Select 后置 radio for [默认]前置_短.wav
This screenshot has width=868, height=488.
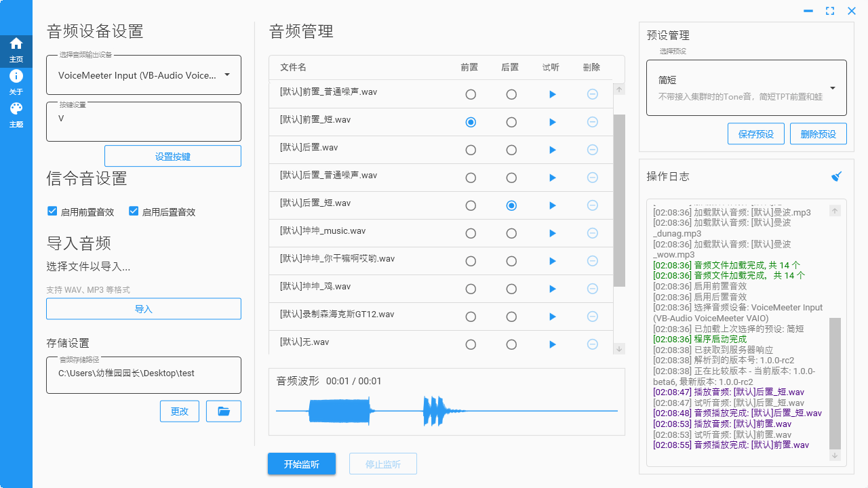(511, 122)
